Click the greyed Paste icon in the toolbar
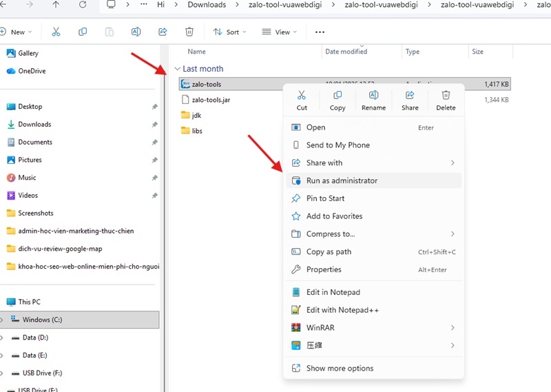This screenshot has height=392, width=551. point(110,32)
